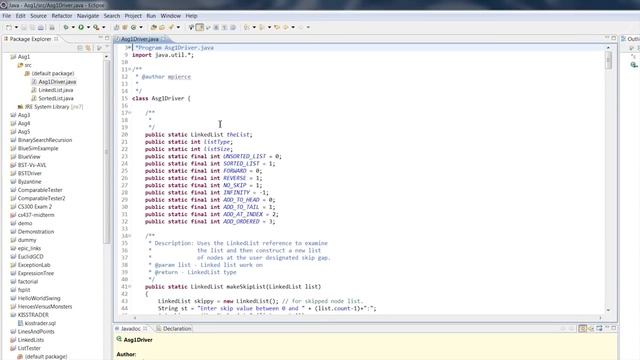The image size is (640, 360).
Task: Open the File menu
Action: 7,16
